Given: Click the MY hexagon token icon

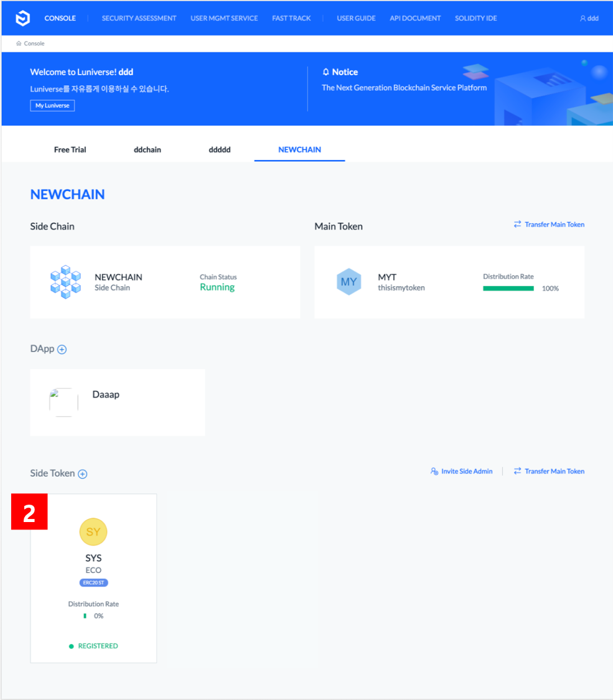Looking at the screenshot, I should (x=349, y=282).
